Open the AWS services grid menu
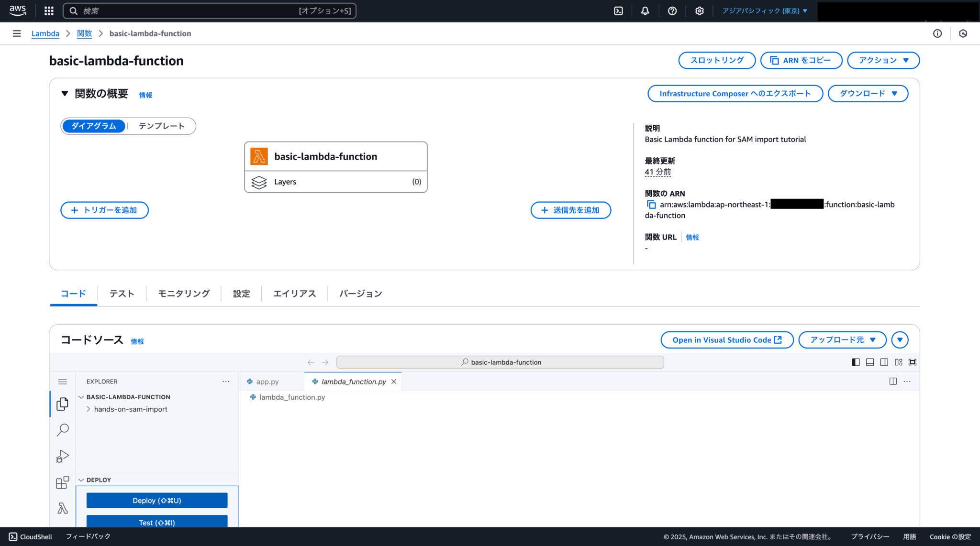This screenshot has width=980, height=546. coord(49,11)
